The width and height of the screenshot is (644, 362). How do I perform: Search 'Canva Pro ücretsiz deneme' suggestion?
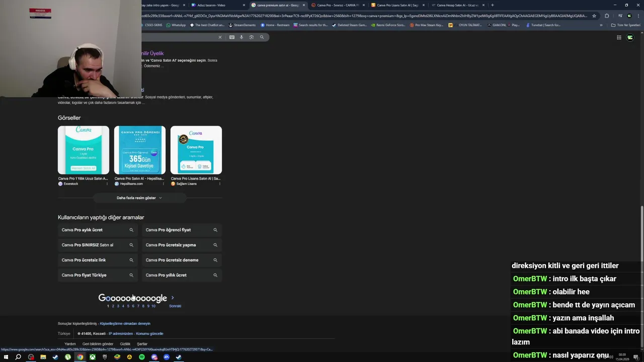(181, 260)
